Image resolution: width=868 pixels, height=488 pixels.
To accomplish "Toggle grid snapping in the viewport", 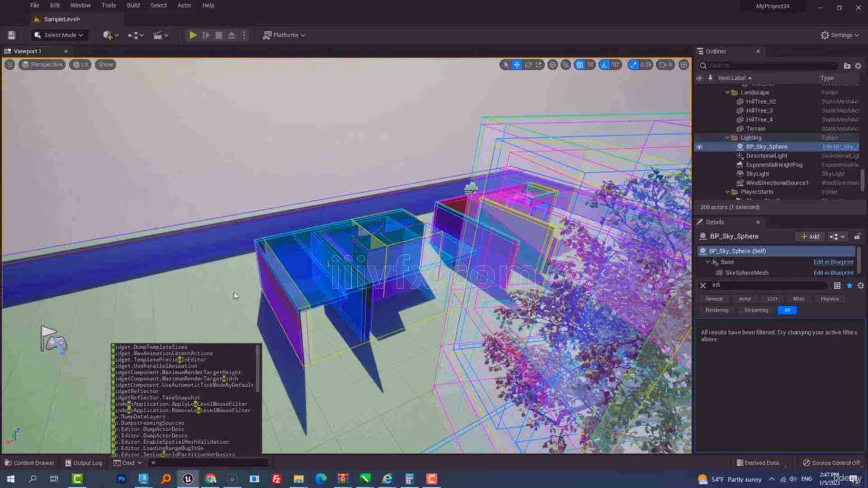I will click(x=580, y=65).
